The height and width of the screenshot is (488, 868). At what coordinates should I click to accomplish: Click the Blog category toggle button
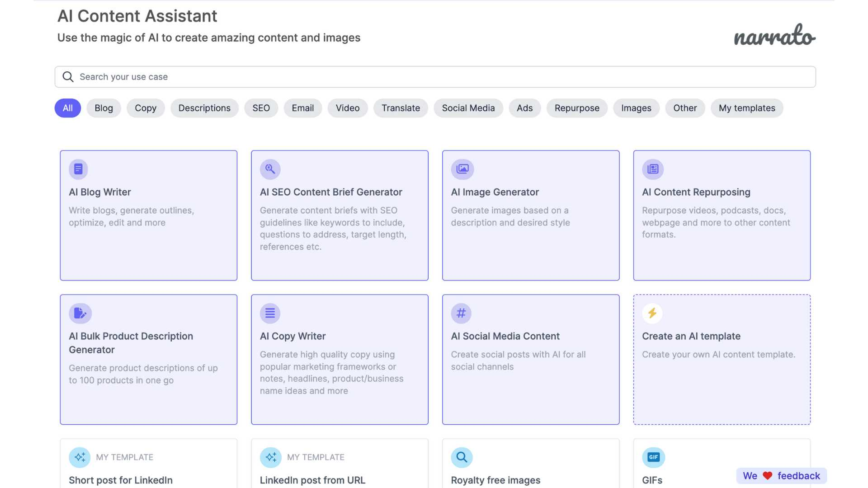pos(104,108)
